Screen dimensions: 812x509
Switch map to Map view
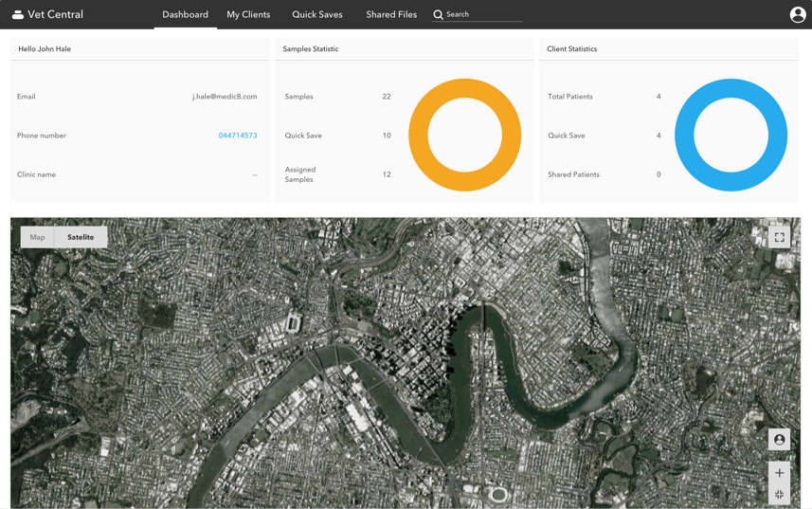click(x=37, y=237)
